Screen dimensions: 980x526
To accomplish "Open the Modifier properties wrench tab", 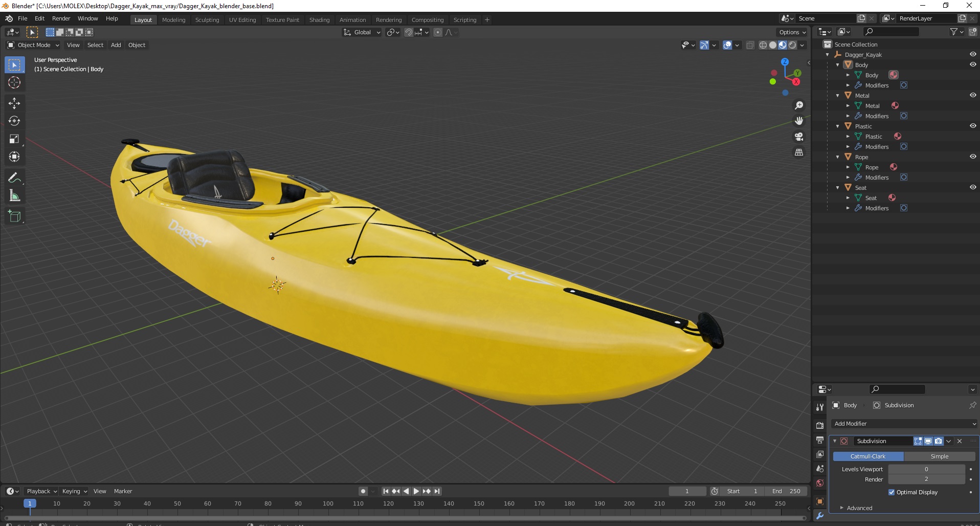I will pos(820,516).
